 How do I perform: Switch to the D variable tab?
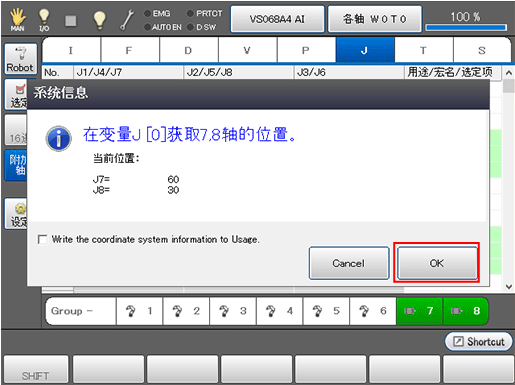189,50
